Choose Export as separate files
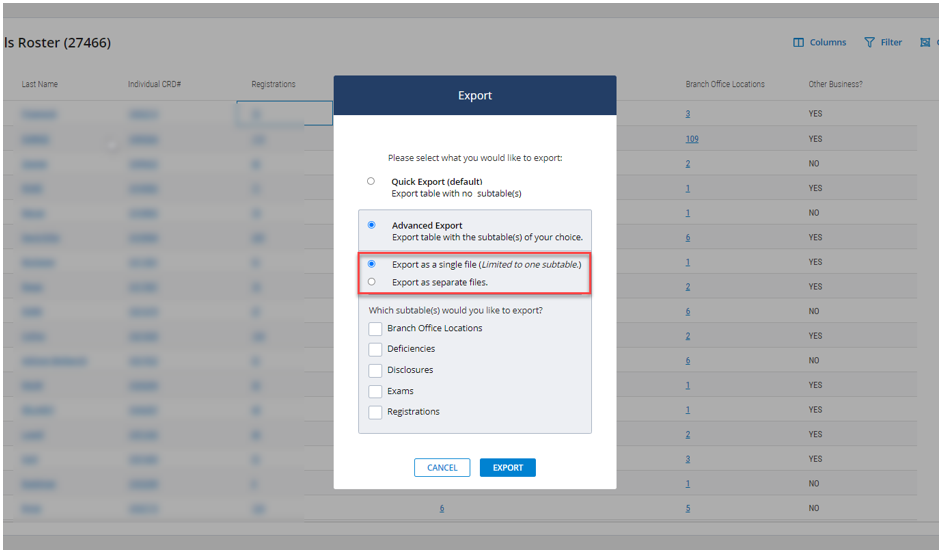Screen dimensions: 942x553 372,282
